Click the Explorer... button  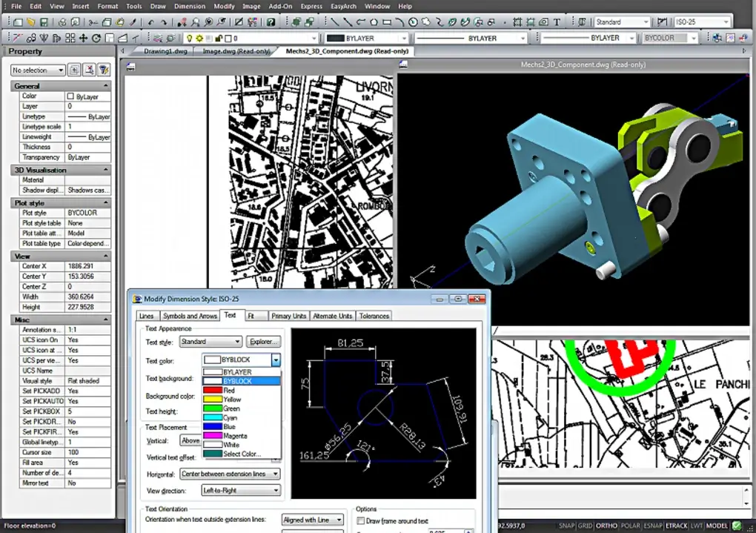[263, 342]
